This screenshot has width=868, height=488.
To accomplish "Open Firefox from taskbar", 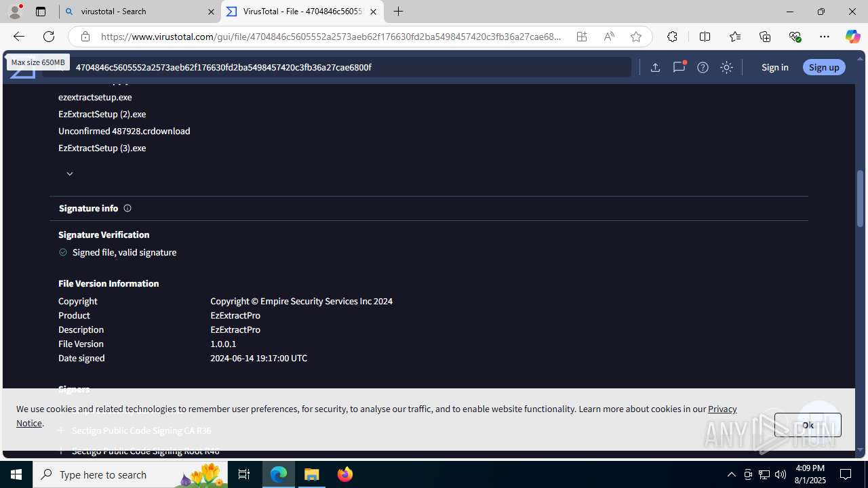I will pyautogui.click(x=344, y=474).
